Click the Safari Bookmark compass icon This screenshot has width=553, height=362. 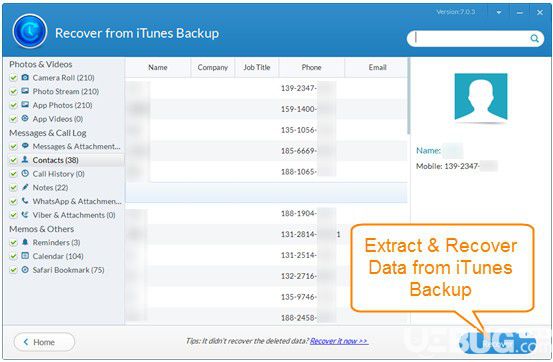pos(25,270)
